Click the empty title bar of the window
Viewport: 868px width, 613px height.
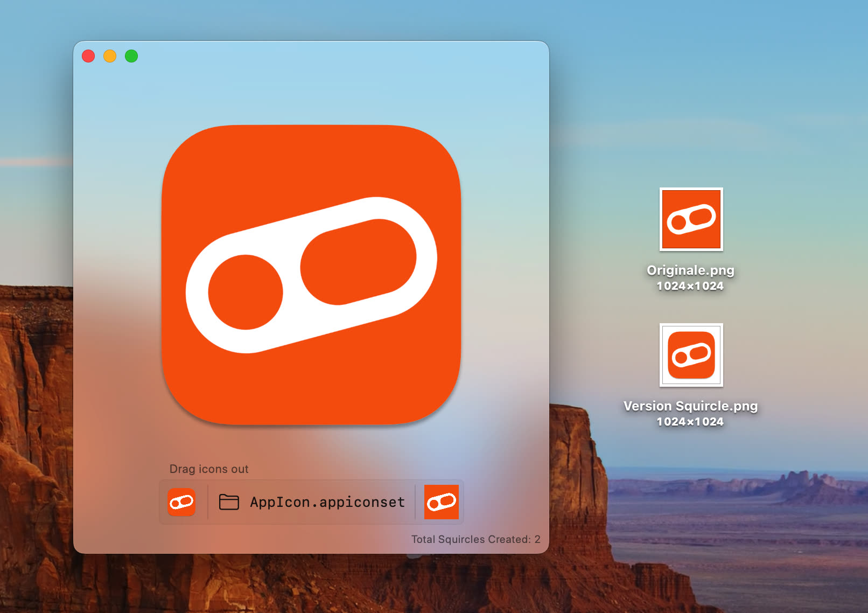pyautogui.click(x=323, y=55)
